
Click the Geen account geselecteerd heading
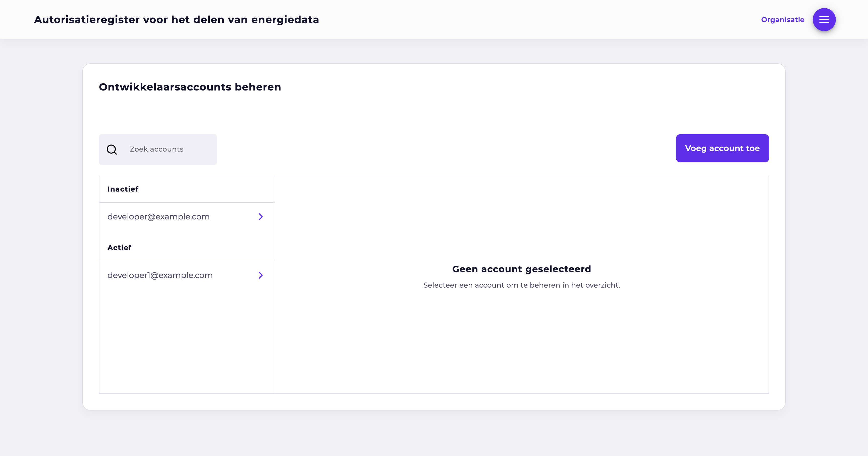521,269
